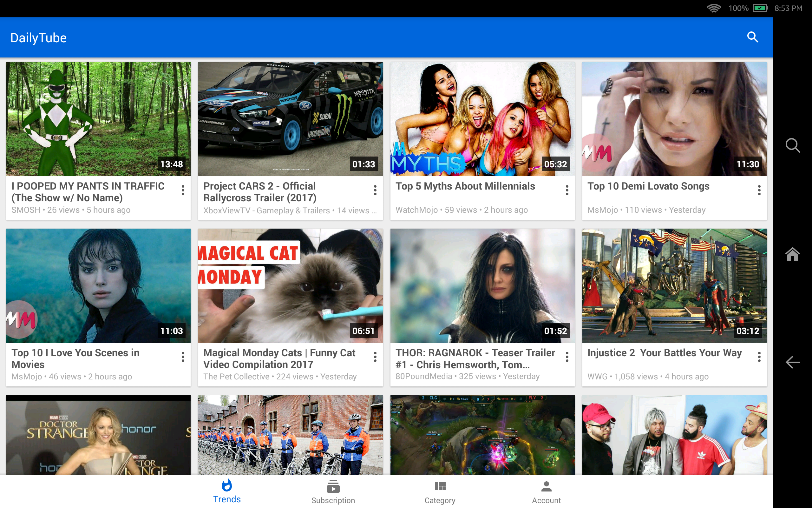Open title 'Magical Monday Cats | Funny Cat Video'
The height and width of the screenshot is (508, 812).
point(279,358)
